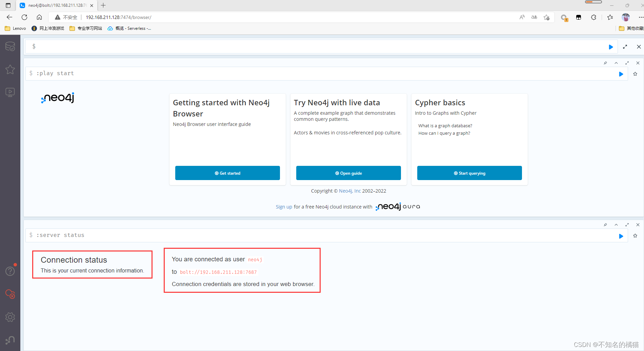This screenshot has width=644, height=351.
Task: Click the Open guide button
Action: pyautogui.click(x=348, y=173)
